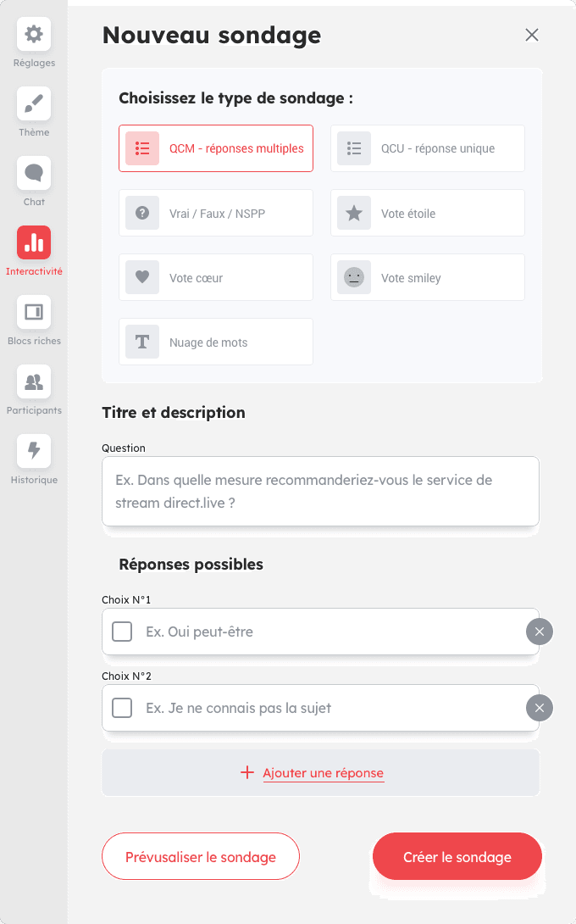Open the Blocs riches panel icon
The height and width of the screenshot is (924, 576).
coord(34,313)
